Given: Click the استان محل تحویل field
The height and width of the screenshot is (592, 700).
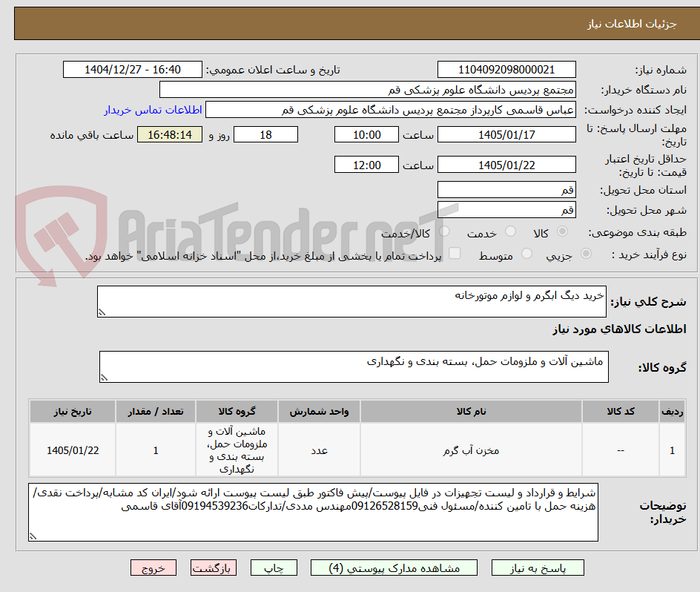Looking at the screenshot, I should 506,190.
